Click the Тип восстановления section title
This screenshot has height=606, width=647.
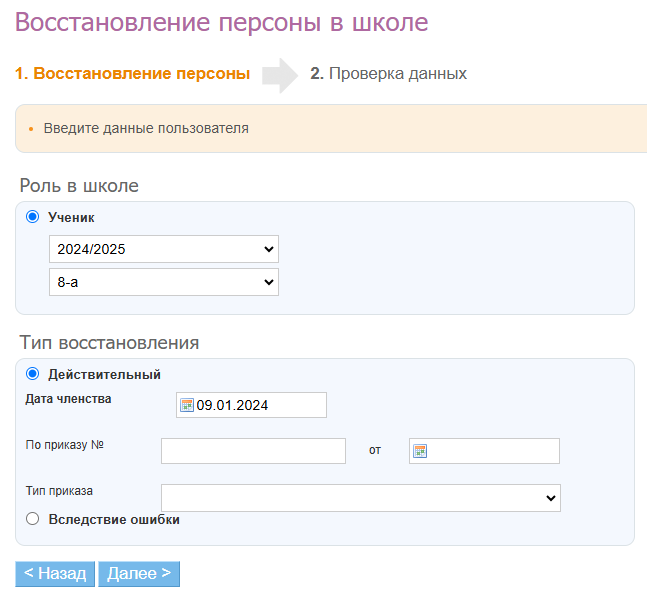pyautogui.click(x=109, y=342)
